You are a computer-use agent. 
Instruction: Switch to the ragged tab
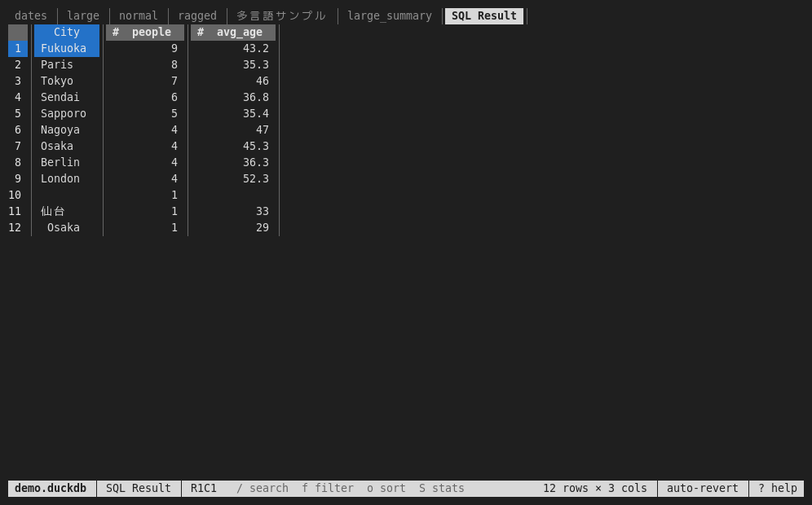197,16
